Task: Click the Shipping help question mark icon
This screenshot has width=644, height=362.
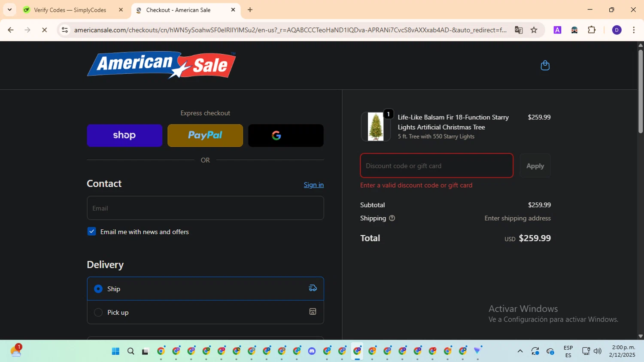Action: coord(392,218)
